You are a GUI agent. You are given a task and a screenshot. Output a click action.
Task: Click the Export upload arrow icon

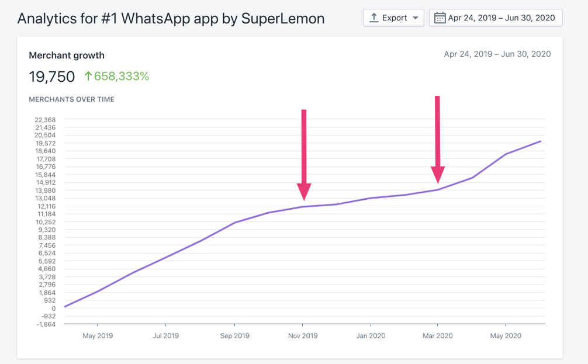click(x=374, y=18)
